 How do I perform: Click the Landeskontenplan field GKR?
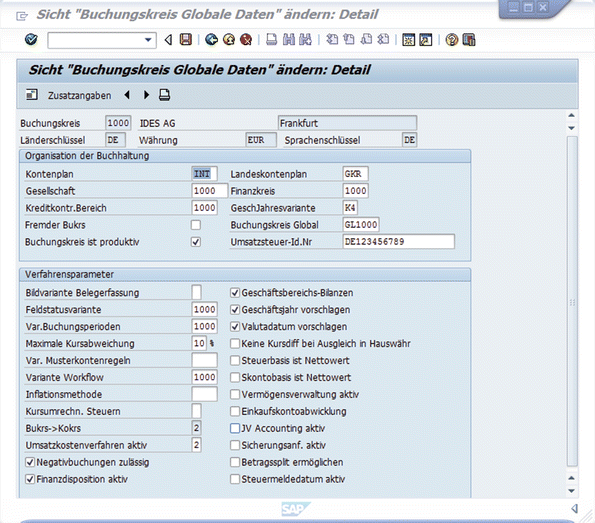click(355, 174)
